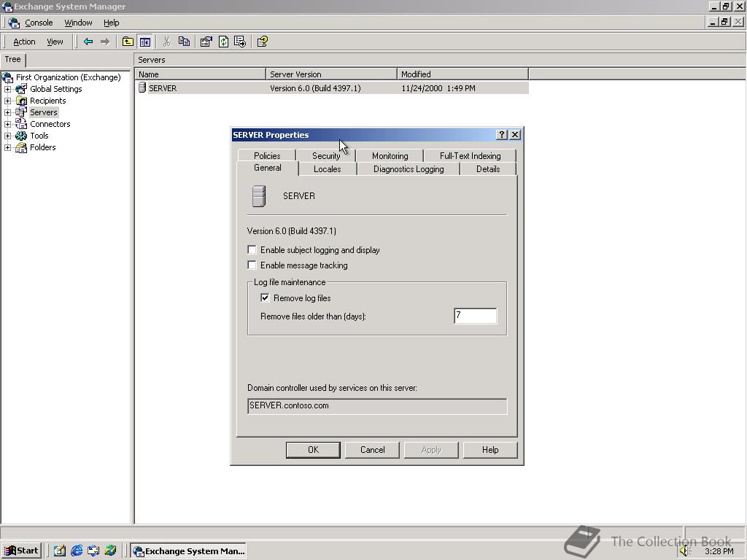The height and width of the screenshot is (560, 747).
Task: Select the Tree tab in left pane
Action: 13,60
